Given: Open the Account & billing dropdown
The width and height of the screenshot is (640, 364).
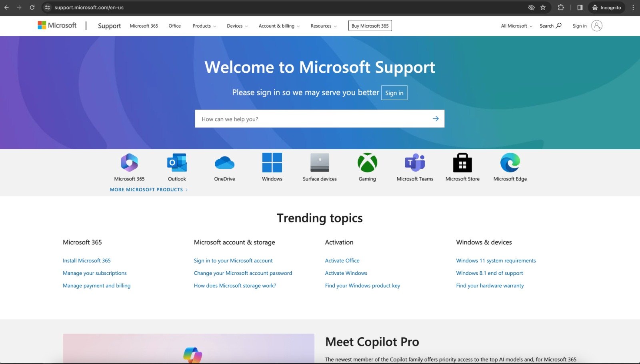Looking at the screenshot, I should point(279,26).
